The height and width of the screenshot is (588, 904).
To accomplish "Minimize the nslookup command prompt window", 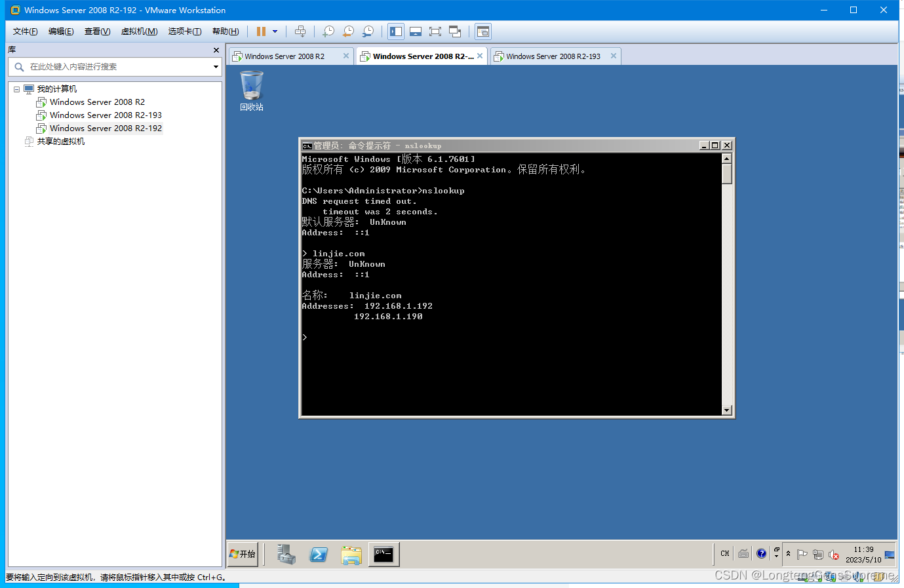I will click(x=704, y=146).
